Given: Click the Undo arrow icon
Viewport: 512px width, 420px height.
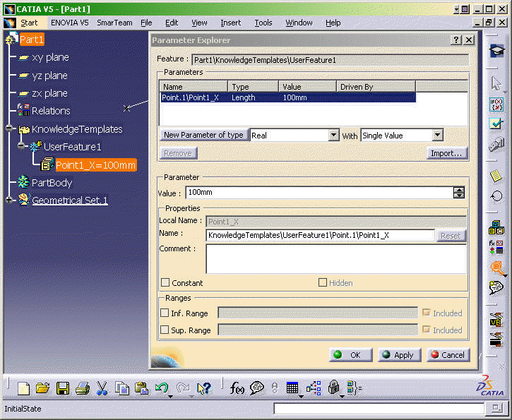Looking at the screenshot, I should (x=161, y=388).
